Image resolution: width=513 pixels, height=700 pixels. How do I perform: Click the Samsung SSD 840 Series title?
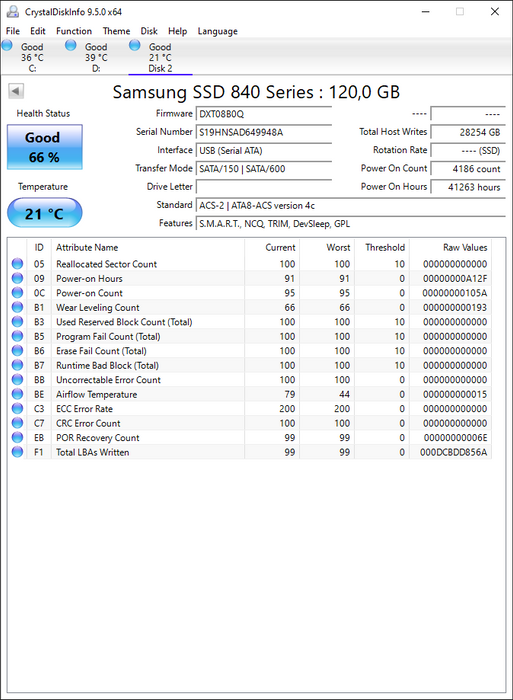[x=256, y=92]
